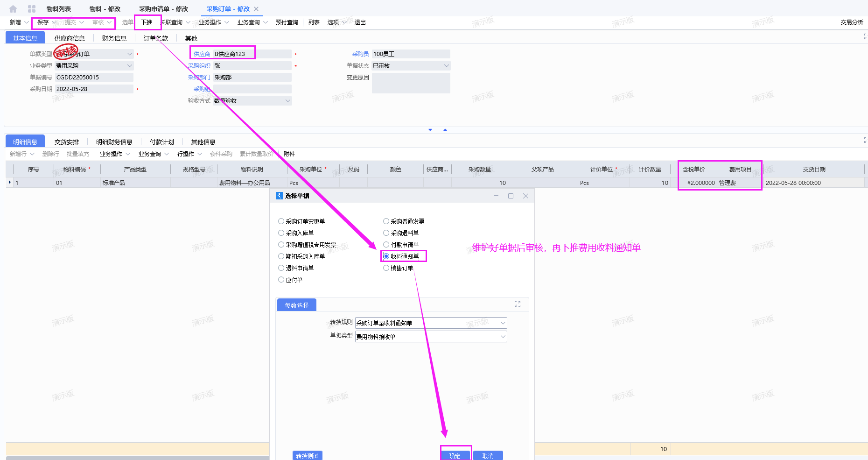Close the 采购订单 - 修改 tab
Screen dimensions: 868x460
[x=256, y=9]
